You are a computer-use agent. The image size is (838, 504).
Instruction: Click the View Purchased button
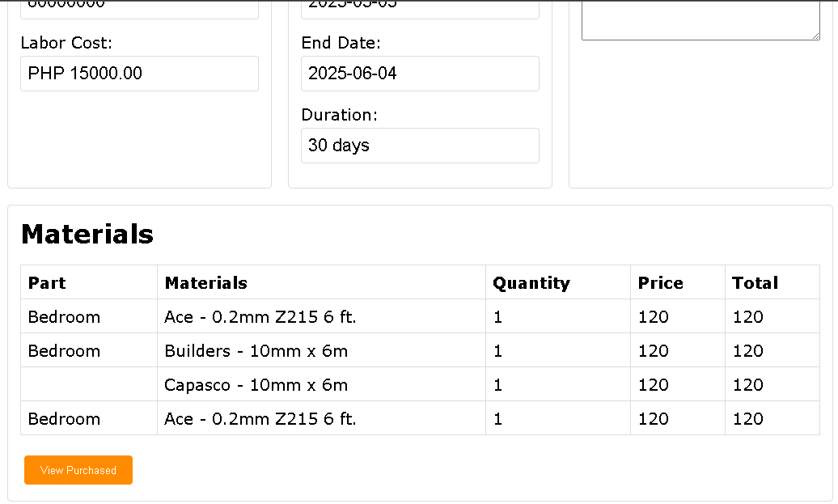(x=78, y=470)
